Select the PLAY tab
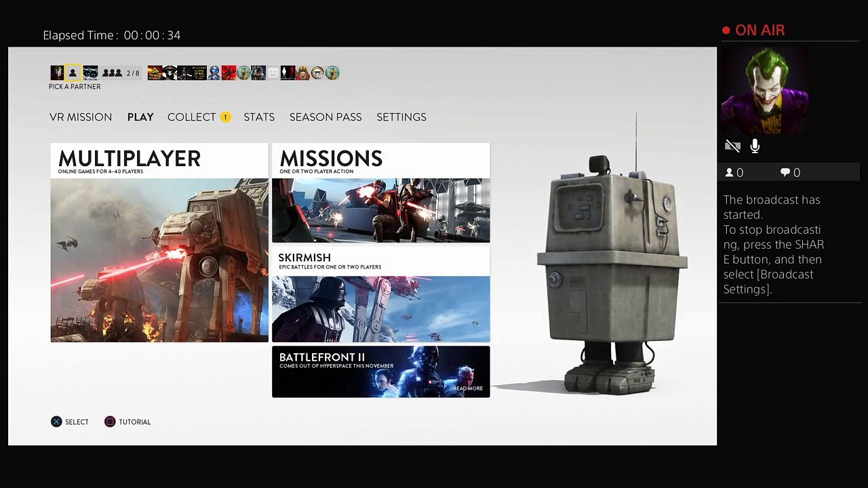This screenshot has width=868, height=488. click(140, 117)
